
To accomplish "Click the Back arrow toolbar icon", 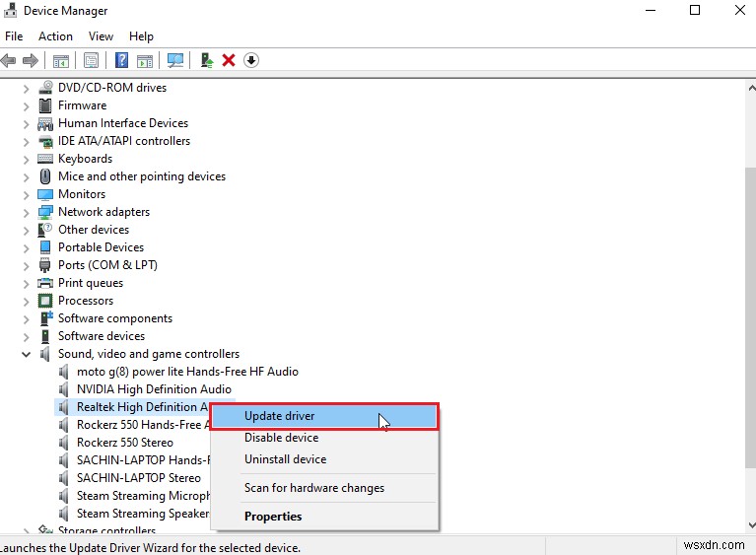I will tap(8, 60).
